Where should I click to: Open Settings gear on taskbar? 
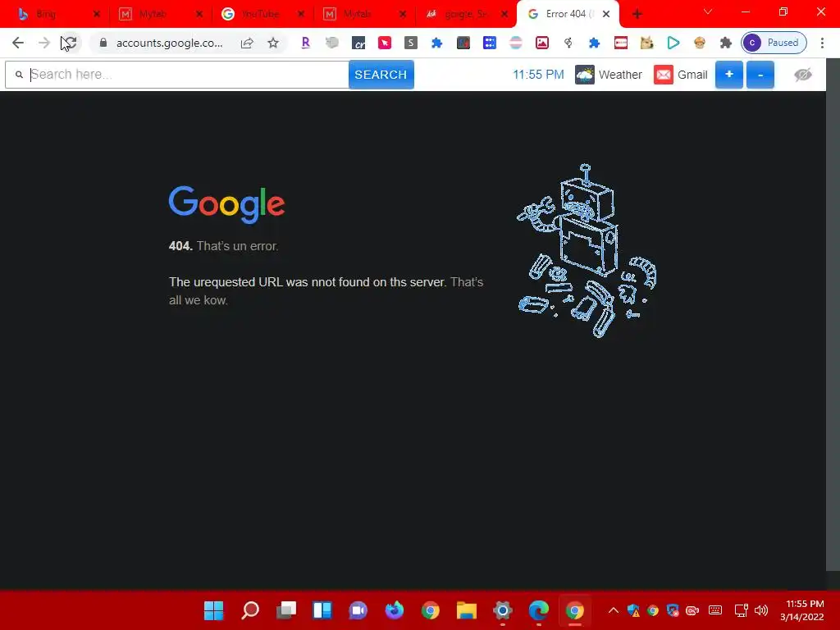tap(503, 610)
